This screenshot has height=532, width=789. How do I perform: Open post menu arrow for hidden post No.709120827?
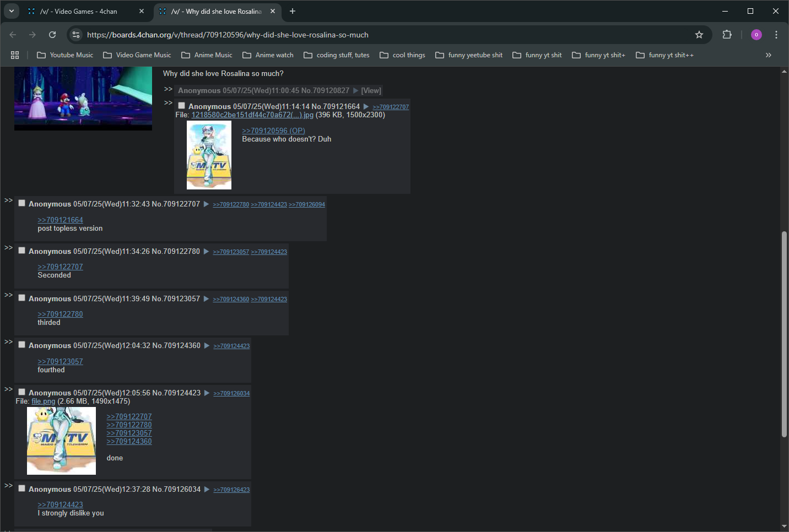tap(355, 90)
